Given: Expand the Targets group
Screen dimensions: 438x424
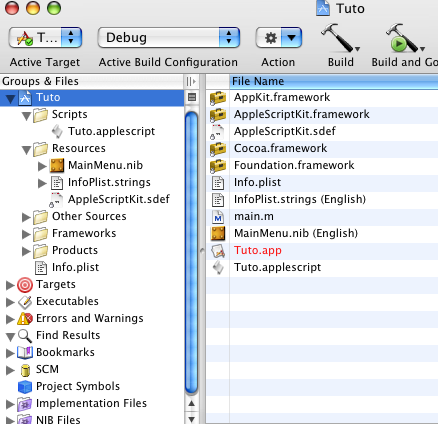Looking at the screenshot, I should (10, 285).
